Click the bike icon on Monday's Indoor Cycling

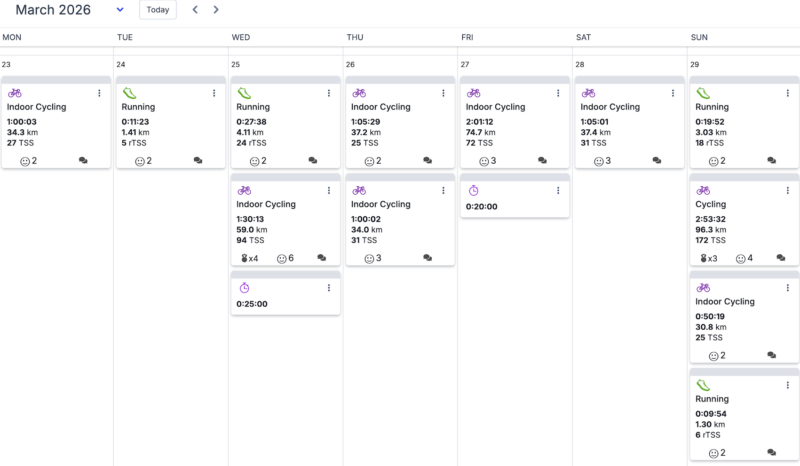tap(15, 93)
